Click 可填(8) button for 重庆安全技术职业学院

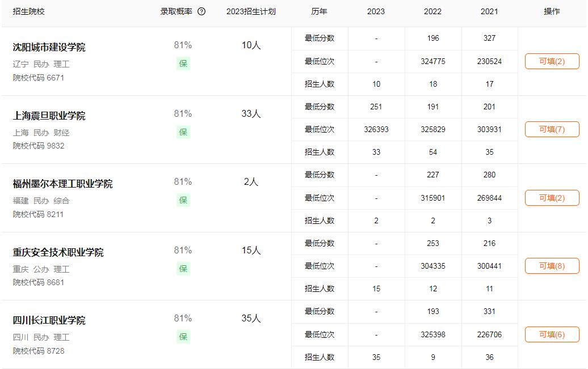552,266
